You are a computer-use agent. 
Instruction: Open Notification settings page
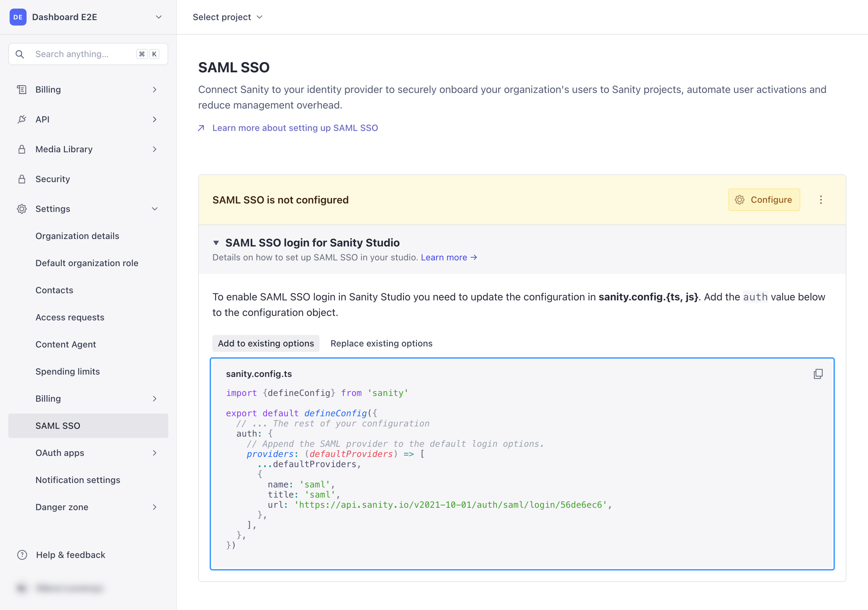(88, 480)
